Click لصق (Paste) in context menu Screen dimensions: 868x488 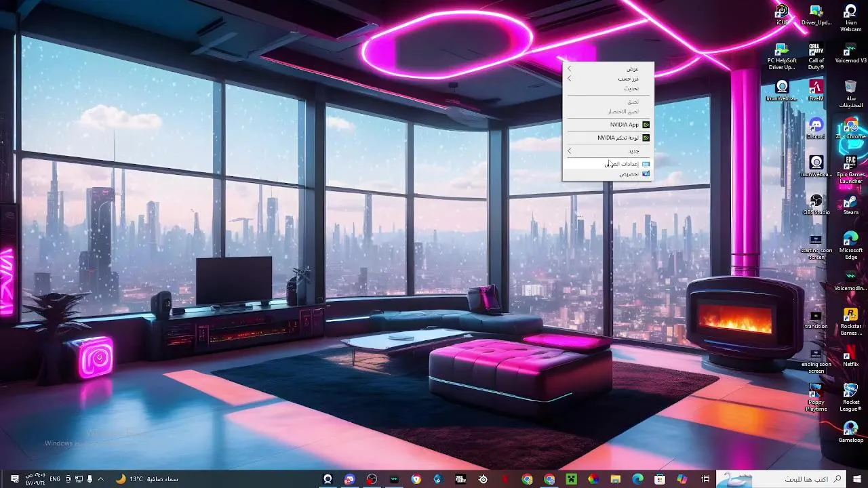(608, 102)
